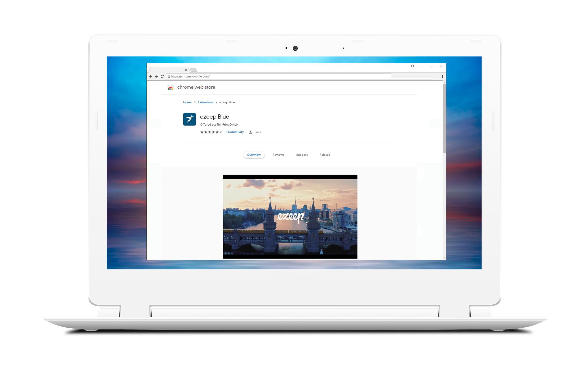Click the five-star rating row
The image size is (588, 369).
pos(209,132)
